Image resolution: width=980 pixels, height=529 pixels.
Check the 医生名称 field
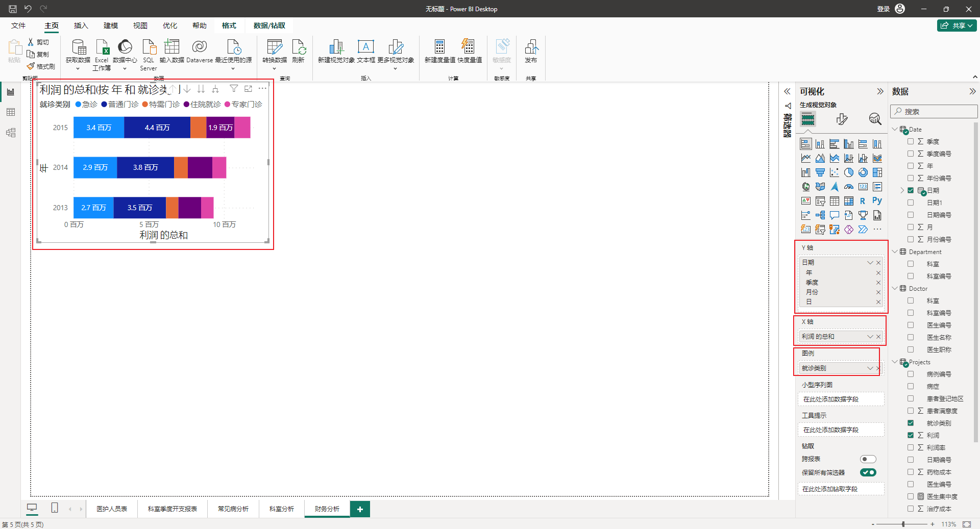pyautogui.click(x=911, y=337)
